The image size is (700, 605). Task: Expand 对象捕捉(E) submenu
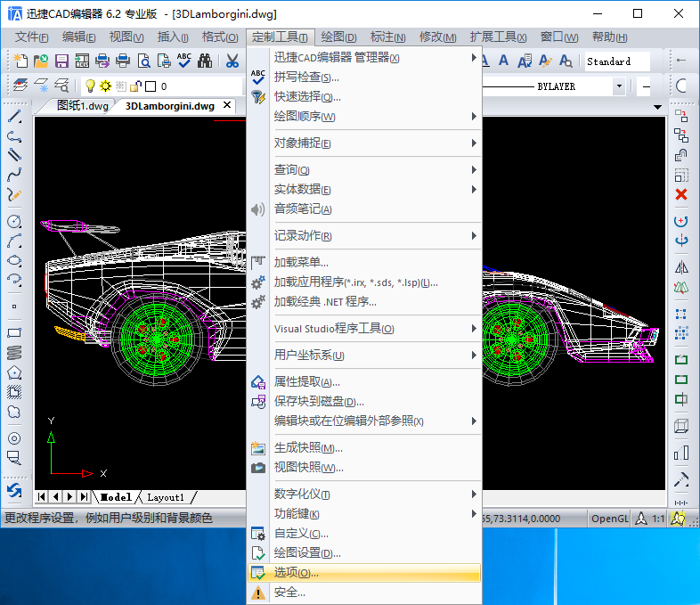(x=364, y=143)
